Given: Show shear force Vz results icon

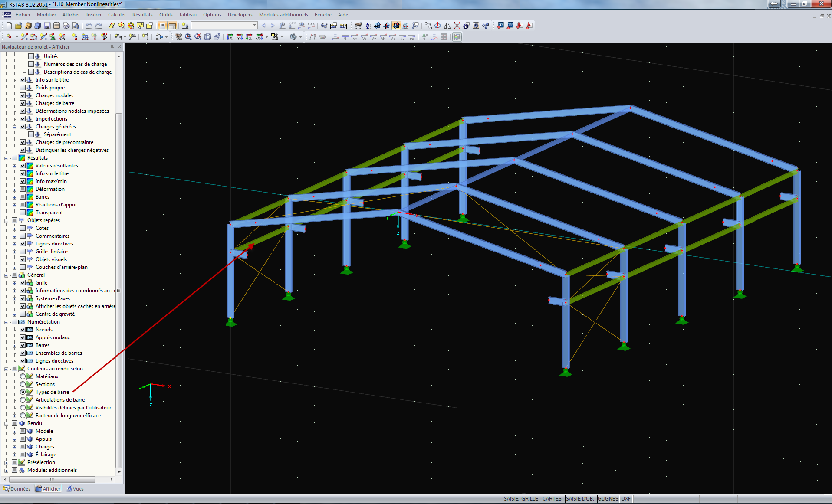Looking at the screenshot, I should (364, 37).
